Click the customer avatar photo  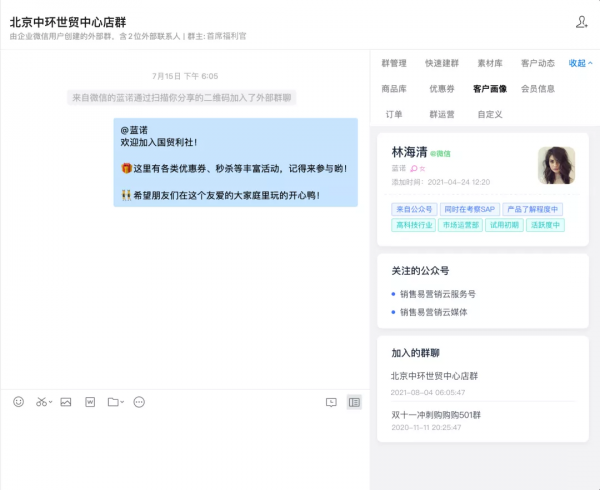556,165
